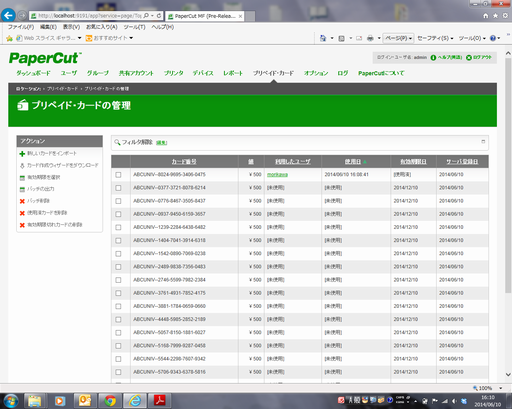This screenshot has height=409, width=512.
Task: Check the box for card ABCUNIV-1239-2284-6438-6482
Action: 118,227
